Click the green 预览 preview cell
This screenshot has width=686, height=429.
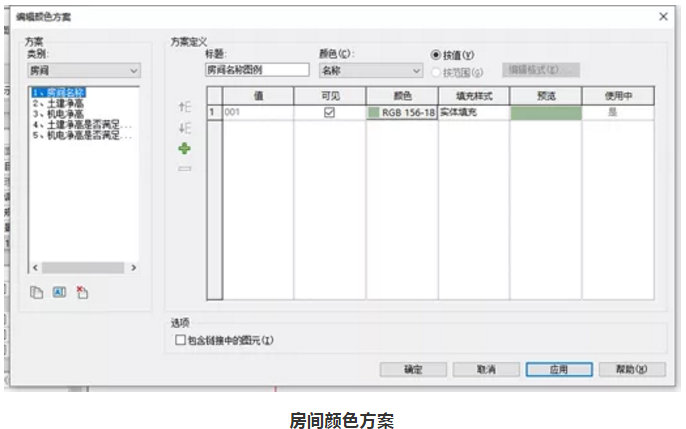[546, 113]
